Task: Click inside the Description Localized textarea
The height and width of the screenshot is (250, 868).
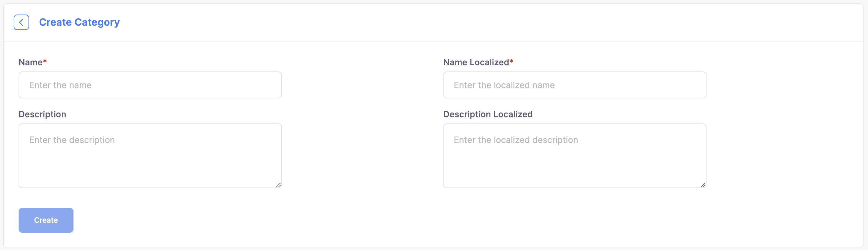Action: [x=574, y=155]
